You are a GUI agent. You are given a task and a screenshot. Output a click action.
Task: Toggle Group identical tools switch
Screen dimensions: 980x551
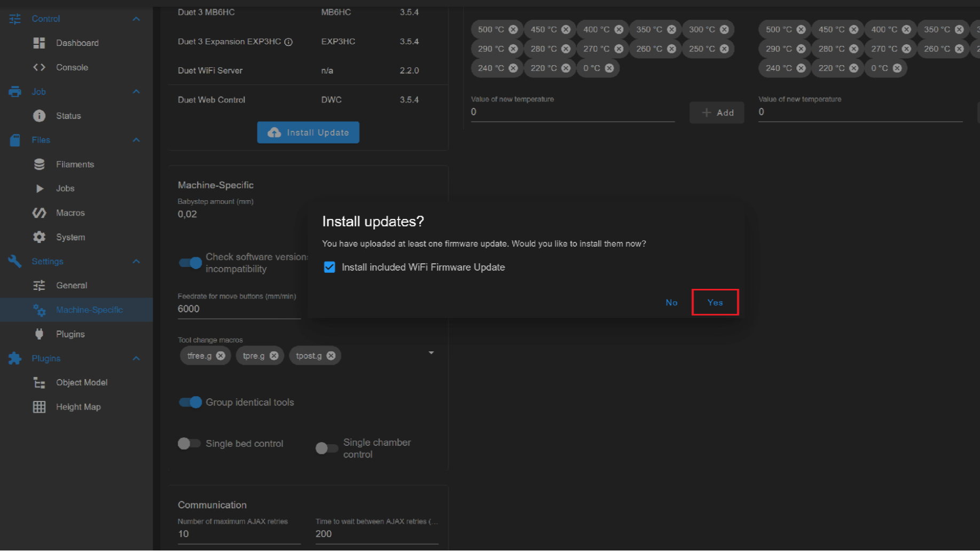pos(190,402)
